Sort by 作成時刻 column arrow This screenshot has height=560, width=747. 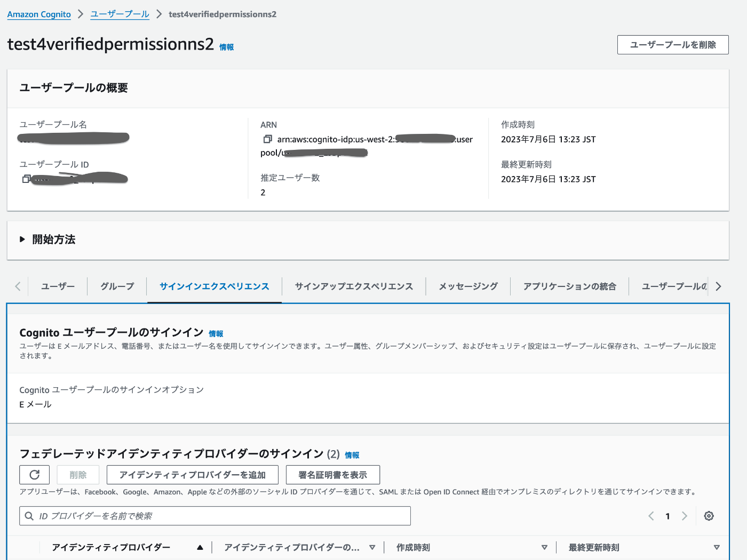pyautogui.click(x=545, y=547)
